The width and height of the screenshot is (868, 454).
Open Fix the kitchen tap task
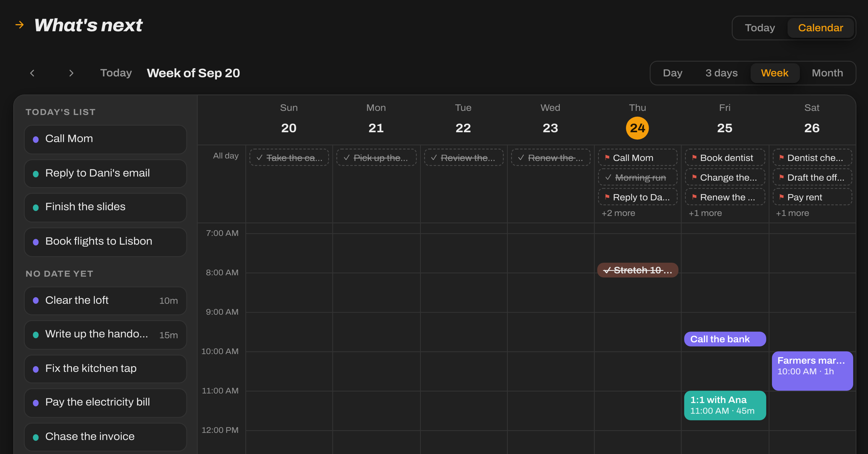[105, 369]
